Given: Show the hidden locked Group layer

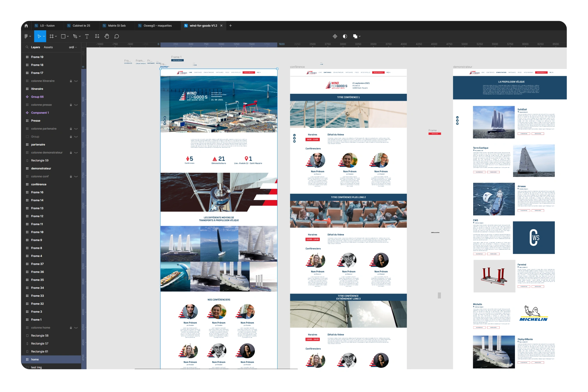Looking at the screenshot, I should (76, 137).
